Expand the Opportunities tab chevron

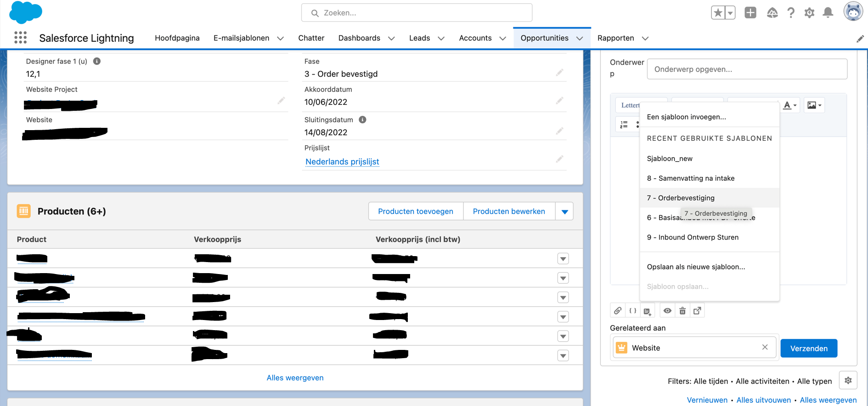tap(580, 39)
